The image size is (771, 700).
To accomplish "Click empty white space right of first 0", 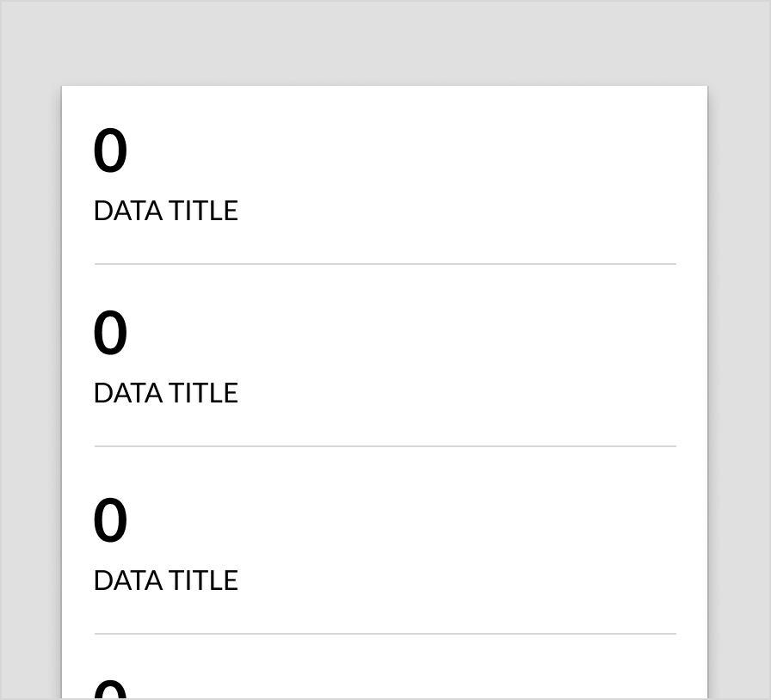I will 430,151.
